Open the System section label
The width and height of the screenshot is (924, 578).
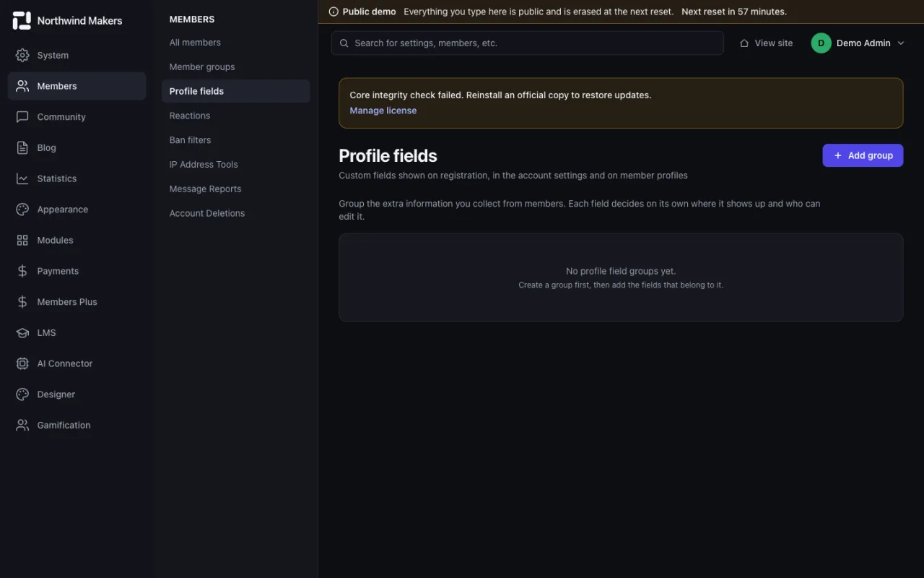[x=53, y=55]
